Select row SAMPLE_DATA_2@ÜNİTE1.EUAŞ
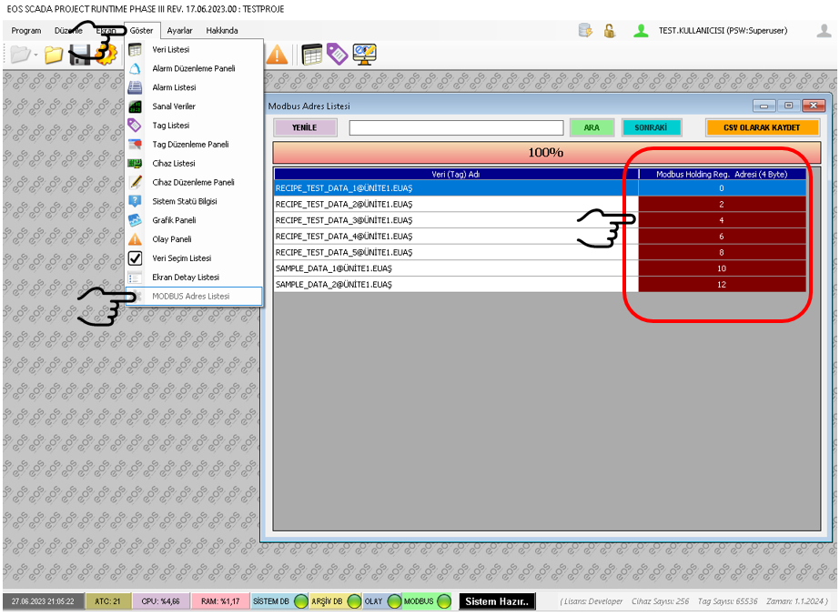 click(540, 285)
